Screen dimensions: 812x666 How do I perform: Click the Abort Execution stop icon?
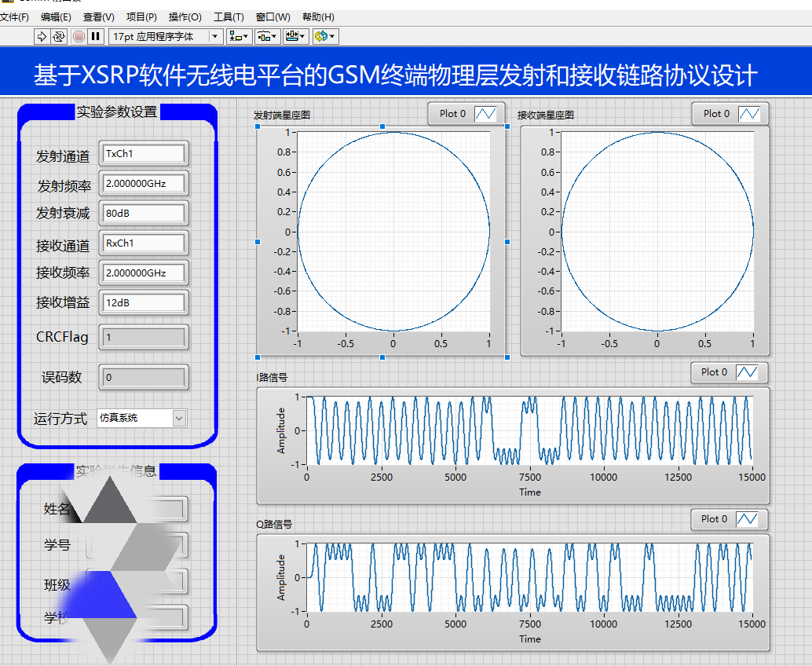[x=79, y=36]
